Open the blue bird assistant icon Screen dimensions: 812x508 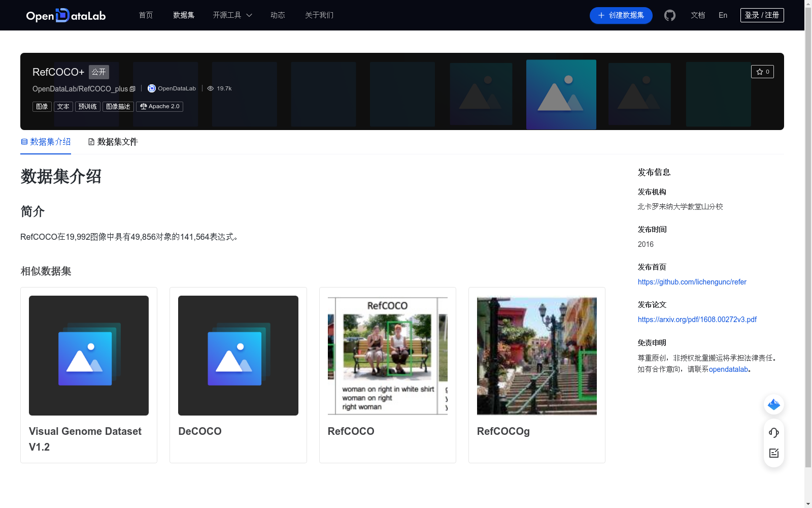pyautogui.click(x=774, y=404)
